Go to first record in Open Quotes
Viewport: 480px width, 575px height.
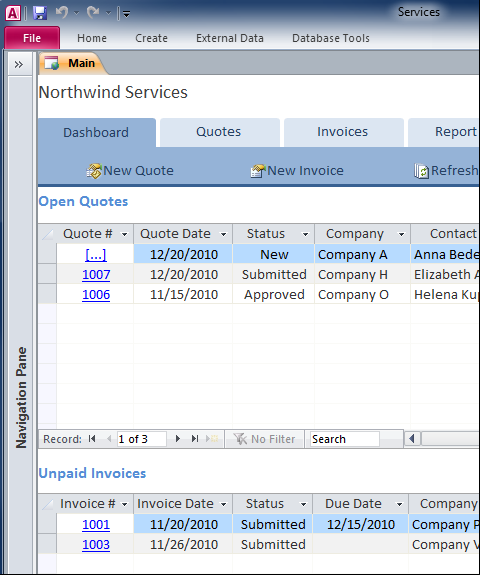92,439
